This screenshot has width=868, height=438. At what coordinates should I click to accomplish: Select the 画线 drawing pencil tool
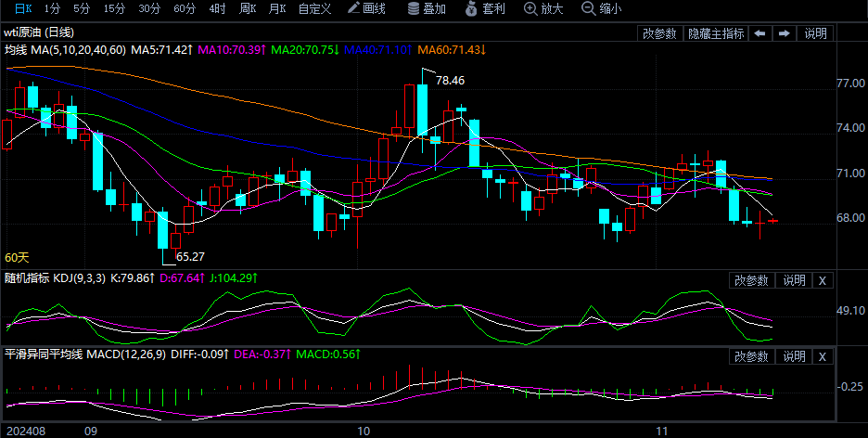[x=366, y=9]
